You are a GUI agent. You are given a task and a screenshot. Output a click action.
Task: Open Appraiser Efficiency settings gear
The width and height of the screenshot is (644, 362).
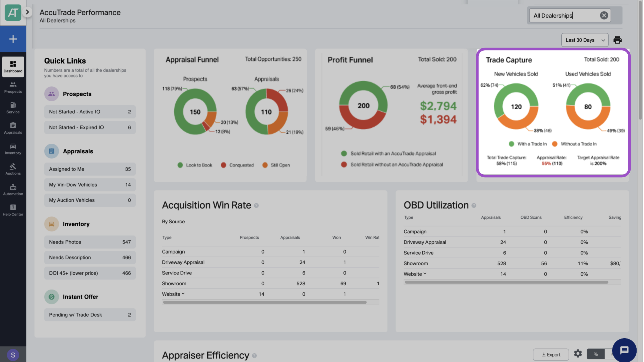[578, 354]
